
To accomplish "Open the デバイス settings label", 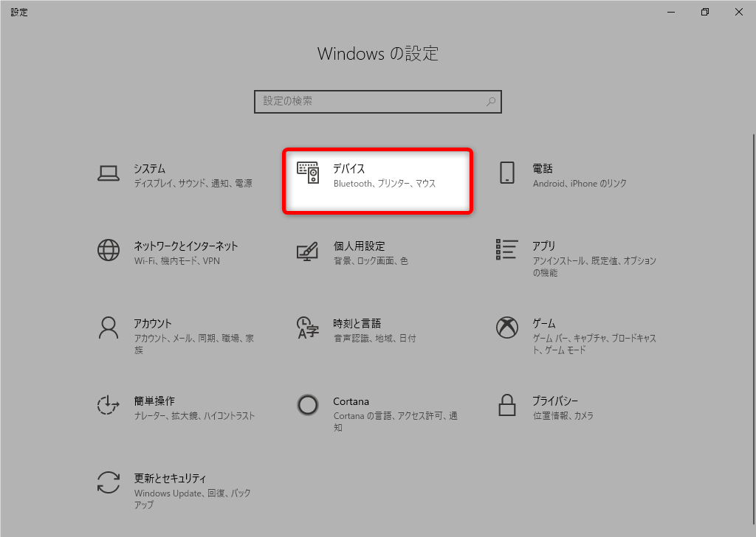I will point(349,169).
